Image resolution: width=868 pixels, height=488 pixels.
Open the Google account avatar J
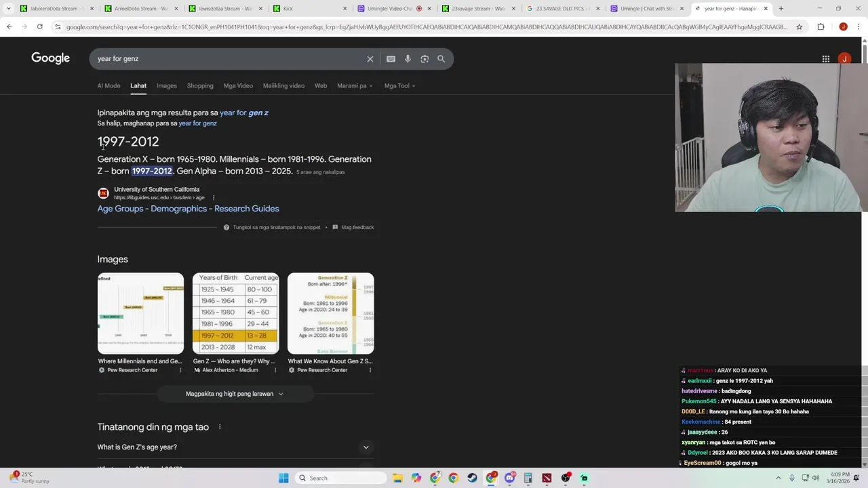844,59
